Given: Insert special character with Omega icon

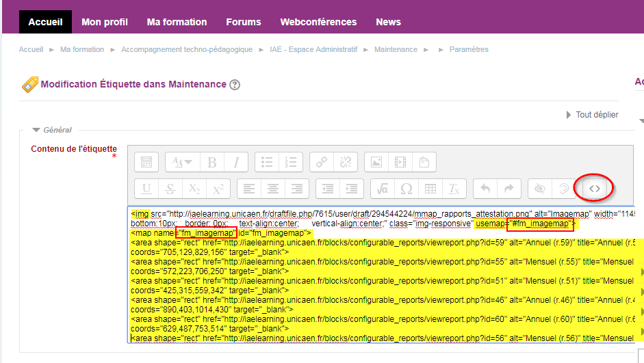Looking at the screenshot, I should 407,189.
